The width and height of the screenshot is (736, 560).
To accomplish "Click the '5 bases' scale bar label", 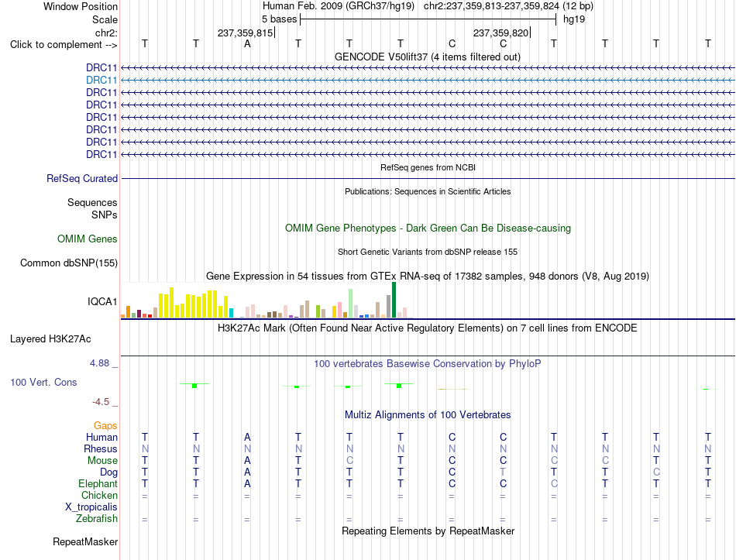I will pyautogui.click(x=279, y=19).
